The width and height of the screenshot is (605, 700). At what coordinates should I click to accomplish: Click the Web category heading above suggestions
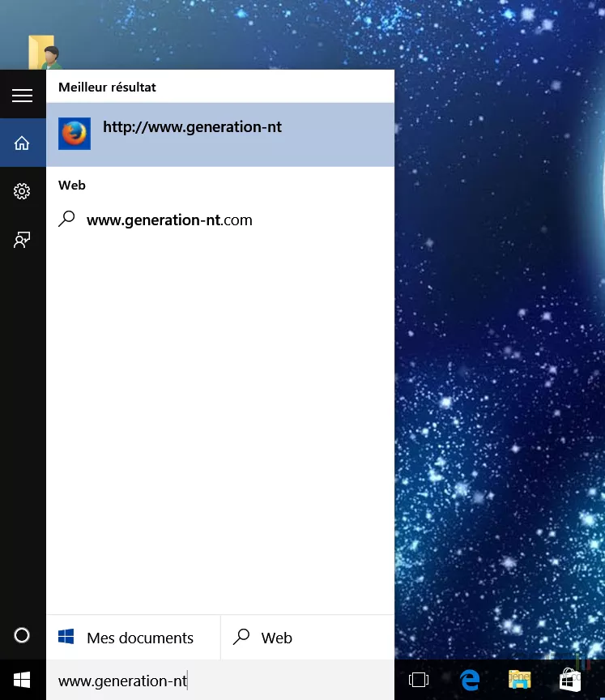tap(72, 185)
